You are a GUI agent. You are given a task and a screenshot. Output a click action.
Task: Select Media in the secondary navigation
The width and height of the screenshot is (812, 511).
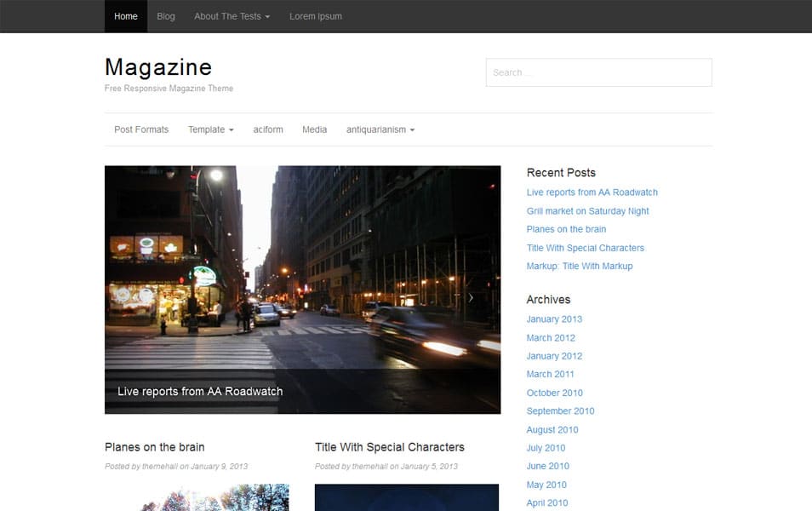pos(314,129)
